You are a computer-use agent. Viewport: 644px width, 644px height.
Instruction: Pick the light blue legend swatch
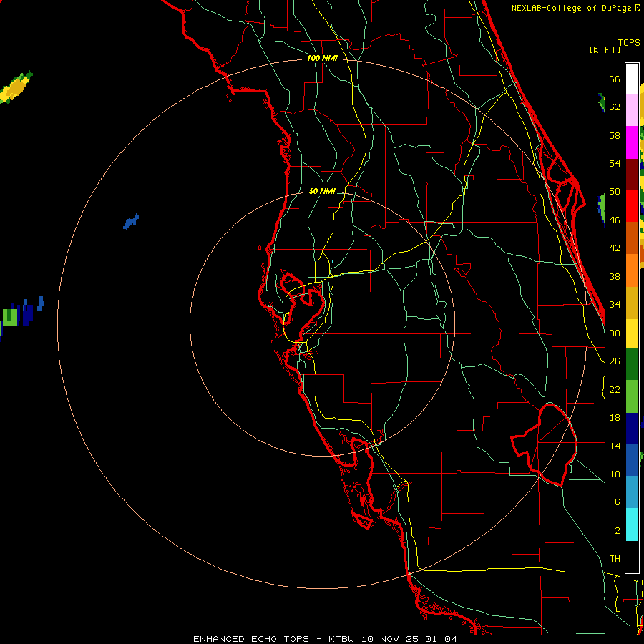632,492
